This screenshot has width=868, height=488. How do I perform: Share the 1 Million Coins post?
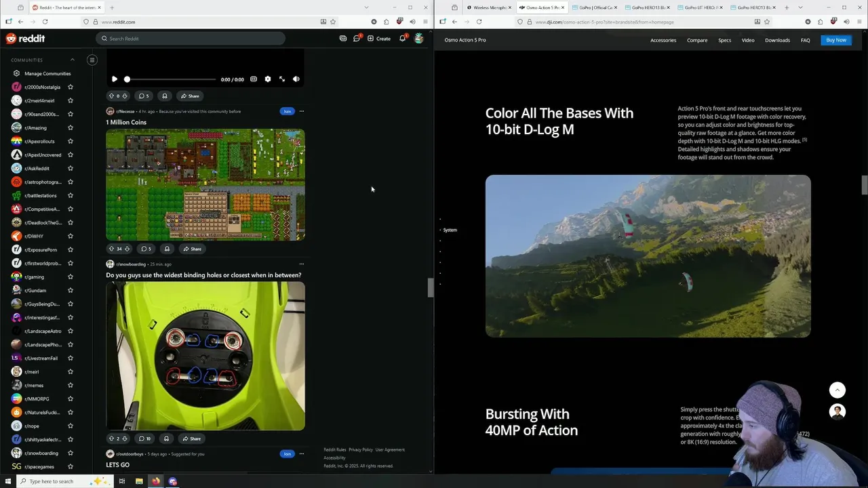click(192, 249)
